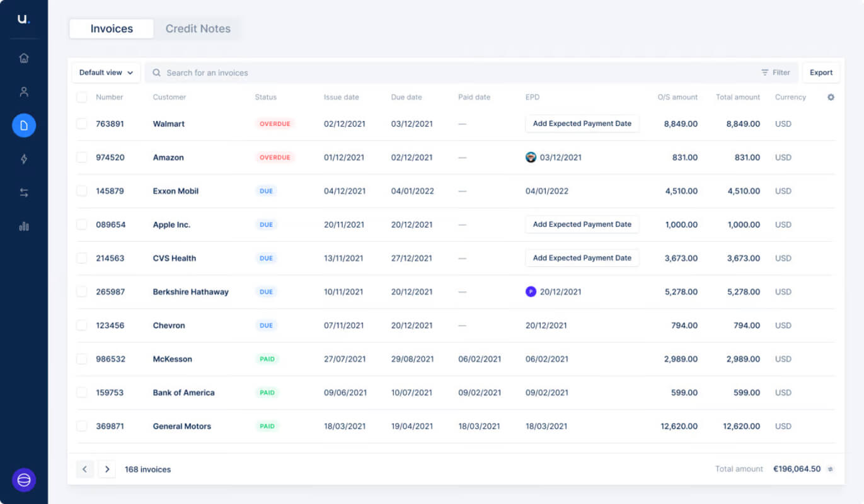The image size is (864, 504).
Task: Click the round purple icon at sidebar bottom
Action: (x=24, y=480)
